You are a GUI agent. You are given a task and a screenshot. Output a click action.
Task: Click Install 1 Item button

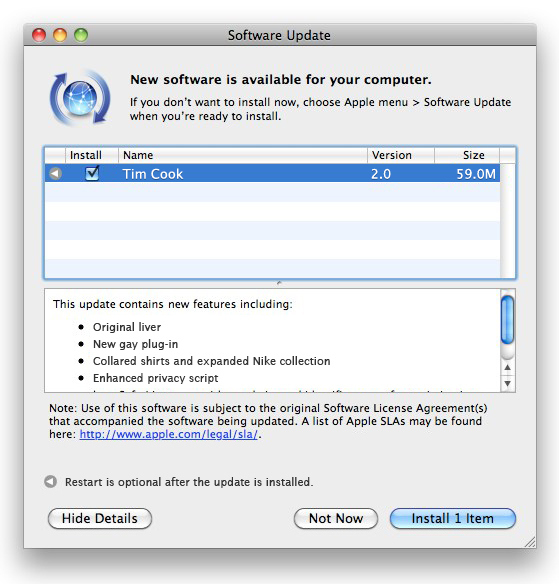(453, 518)
